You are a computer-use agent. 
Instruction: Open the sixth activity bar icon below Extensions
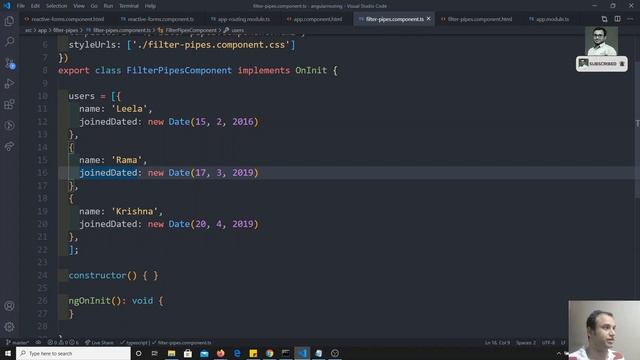click(x=9, y=125)
